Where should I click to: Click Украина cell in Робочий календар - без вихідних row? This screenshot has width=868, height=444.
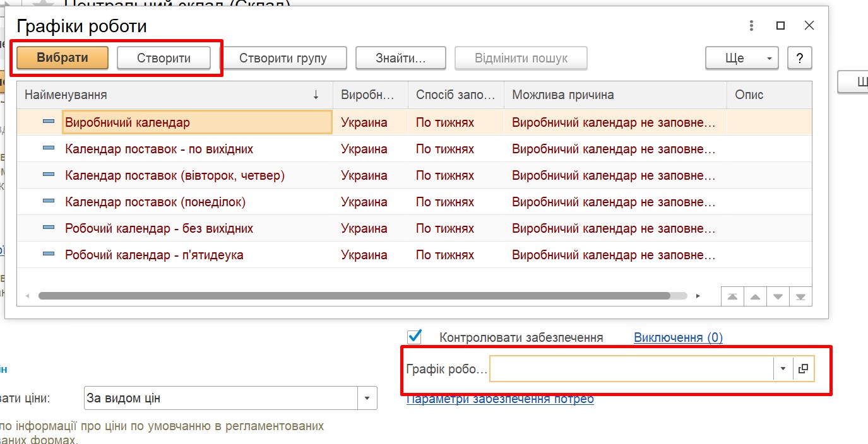[x=371, y=228]
